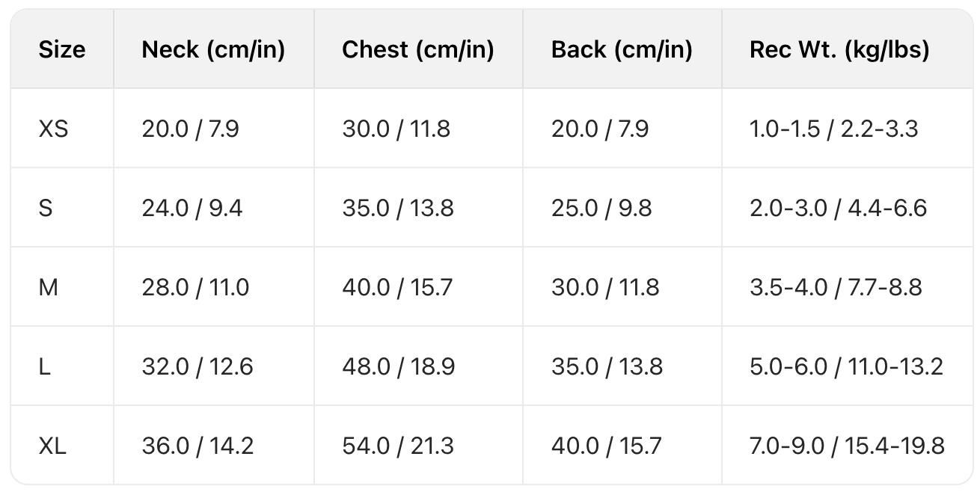Click the S chest value 35.0 / 13.8
Viewport: 980px width, 492px height.
pyautogui.click(x=398, y=208)
